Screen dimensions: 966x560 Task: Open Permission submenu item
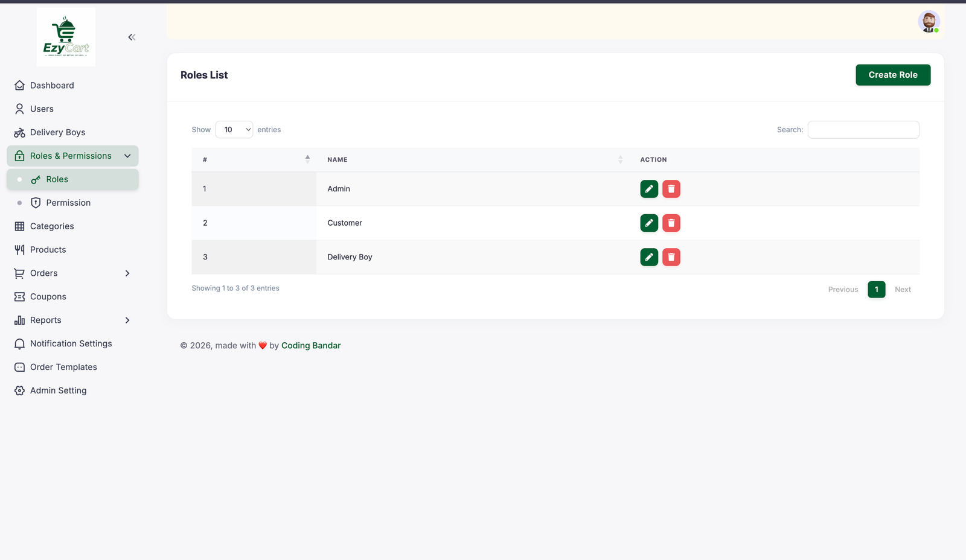point(72,203)
